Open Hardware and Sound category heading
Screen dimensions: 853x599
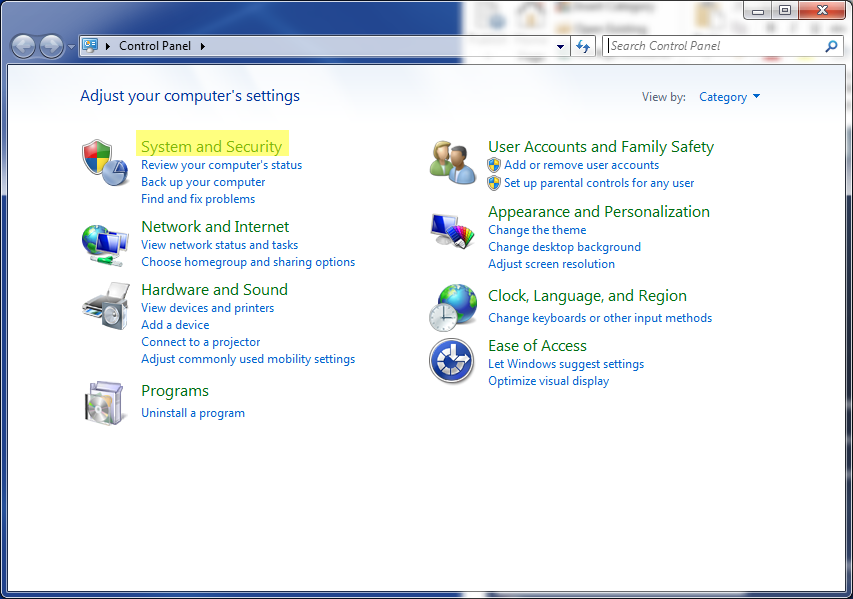click(214, 289)
